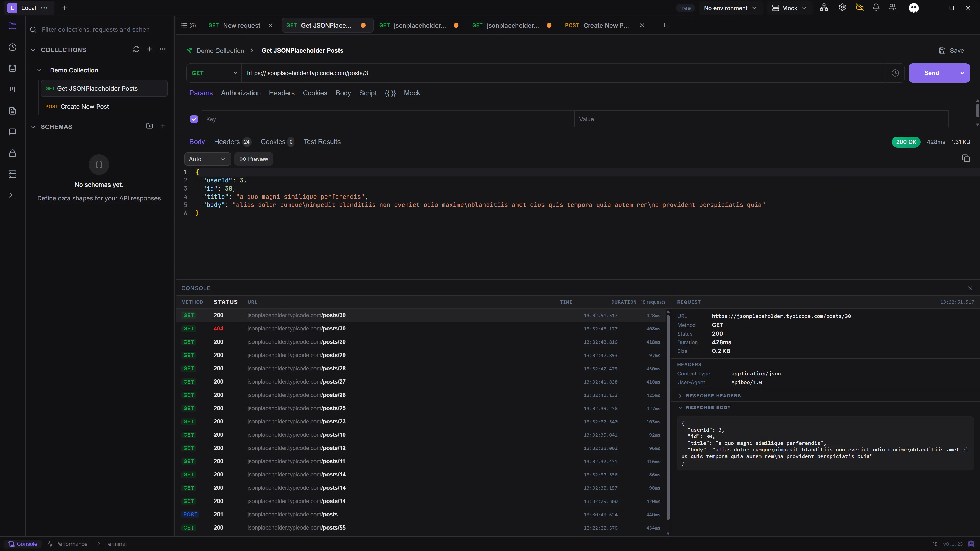Open the Send button dropdown arrow
980x551 pixels.
point(962,73)
